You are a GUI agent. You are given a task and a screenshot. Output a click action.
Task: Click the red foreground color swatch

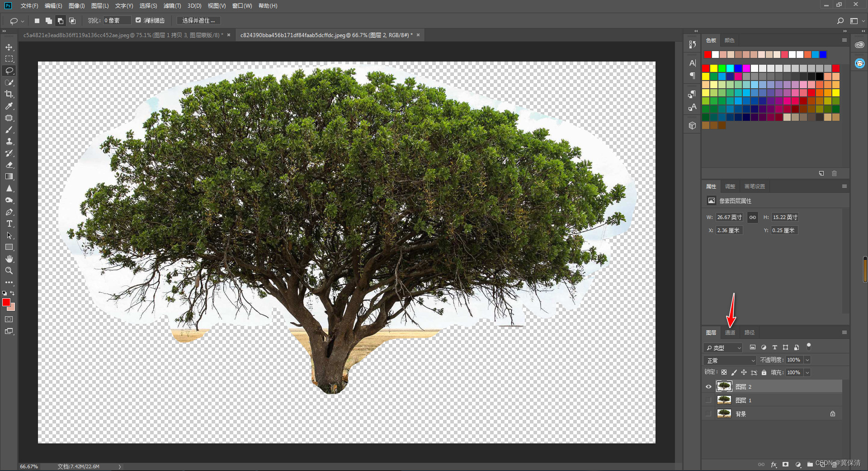point(6,302)
